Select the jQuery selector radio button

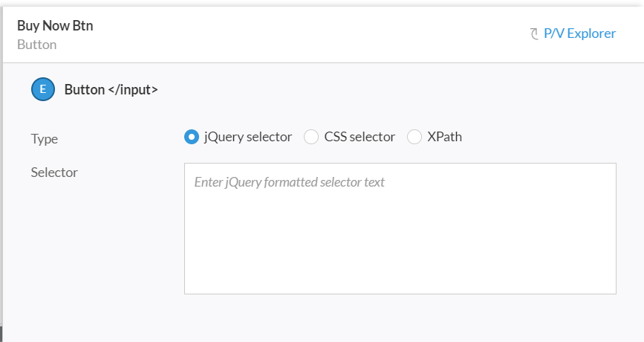(192, 137)
